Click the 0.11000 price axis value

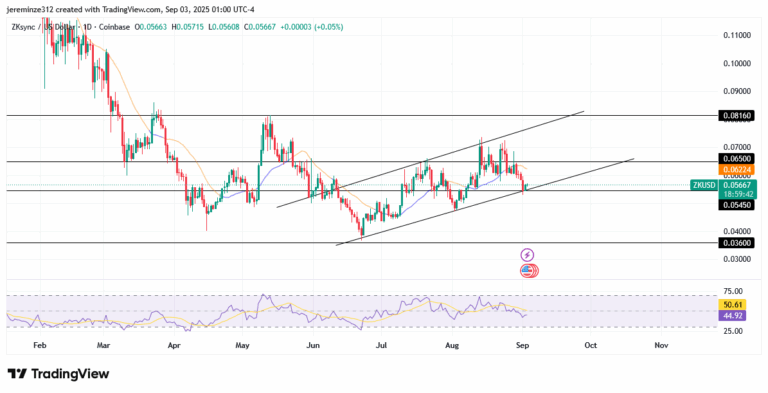737,35
